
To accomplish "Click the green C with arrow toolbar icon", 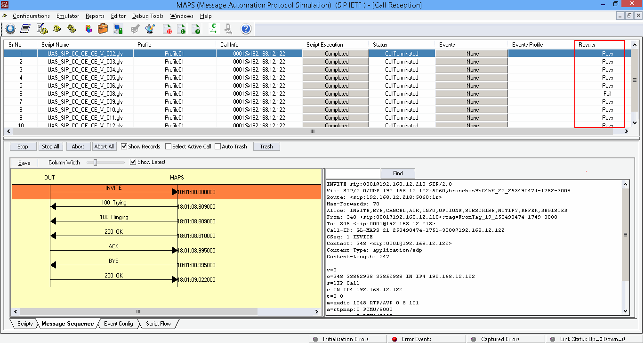I will click(213, 29).
